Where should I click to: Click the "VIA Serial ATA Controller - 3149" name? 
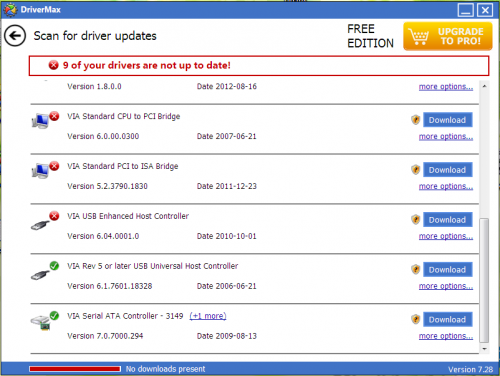pyautogui.click(x=125, y=316)
